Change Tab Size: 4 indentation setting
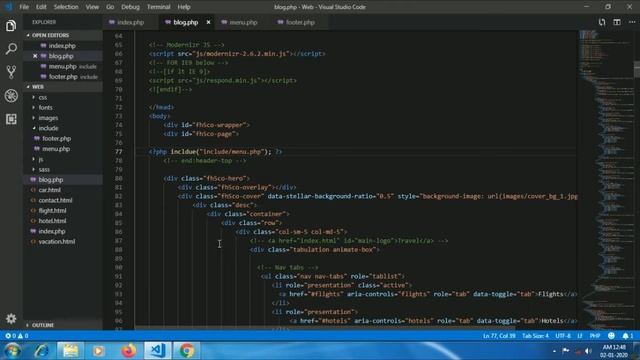The height and width of the screenshot is (360, 640). 536,336
